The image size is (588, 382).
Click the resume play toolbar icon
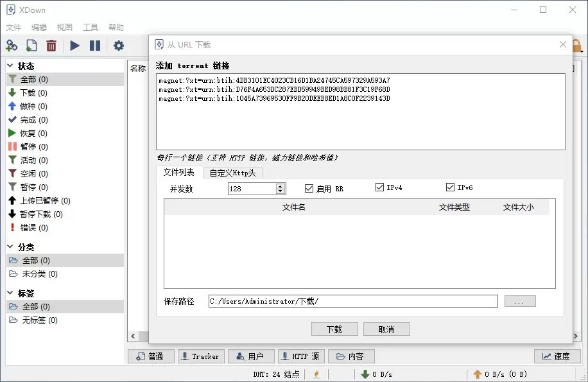pyautogui.click(x=74, y=46)
